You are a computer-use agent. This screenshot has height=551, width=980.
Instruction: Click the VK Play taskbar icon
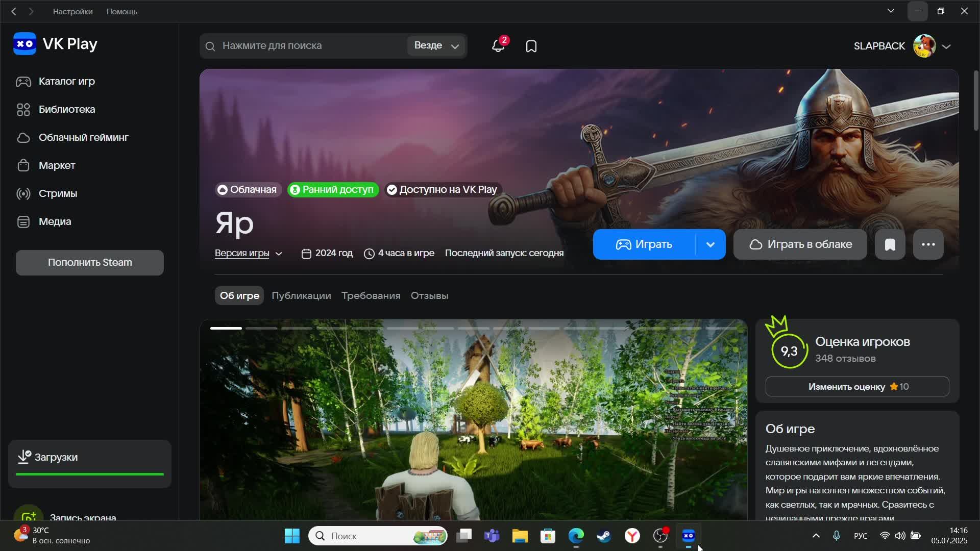[689, 536]
